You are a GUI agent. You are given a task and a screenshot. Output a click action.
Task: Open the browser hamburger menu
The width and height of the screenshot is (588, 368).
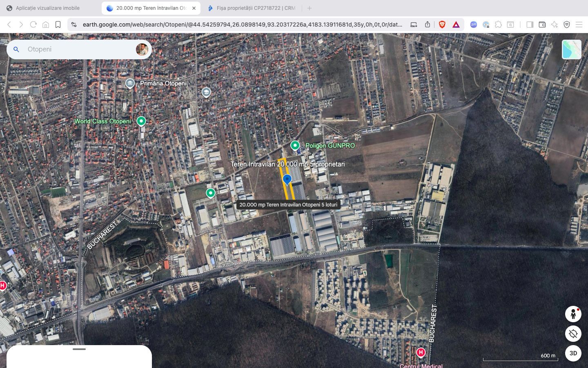pyautogui.click(x=580, y=25)
